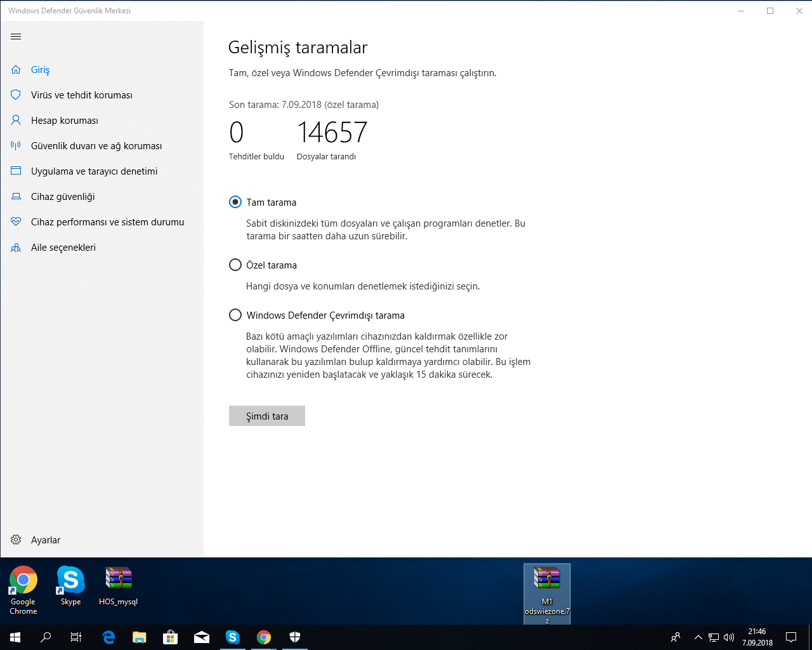The height and width of the screenshot is (650, 812).
Task: Open Güvenlik duvarı ve ağ koruması
Action: click(96, 146)
